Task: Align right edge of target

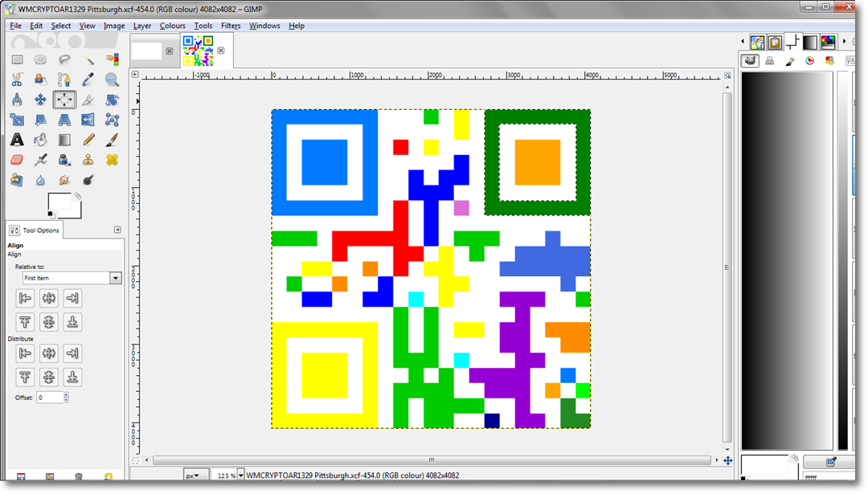Action: [x=72, y=298]
